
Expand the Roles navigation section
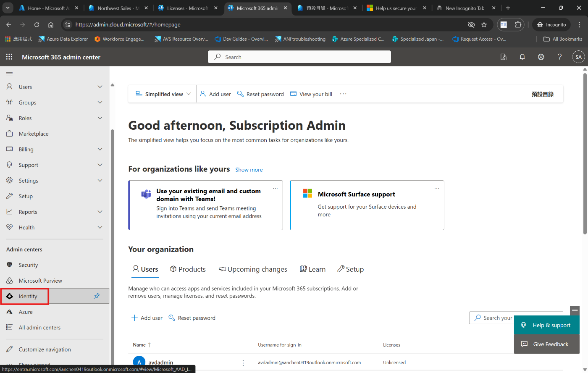(100, 118)
